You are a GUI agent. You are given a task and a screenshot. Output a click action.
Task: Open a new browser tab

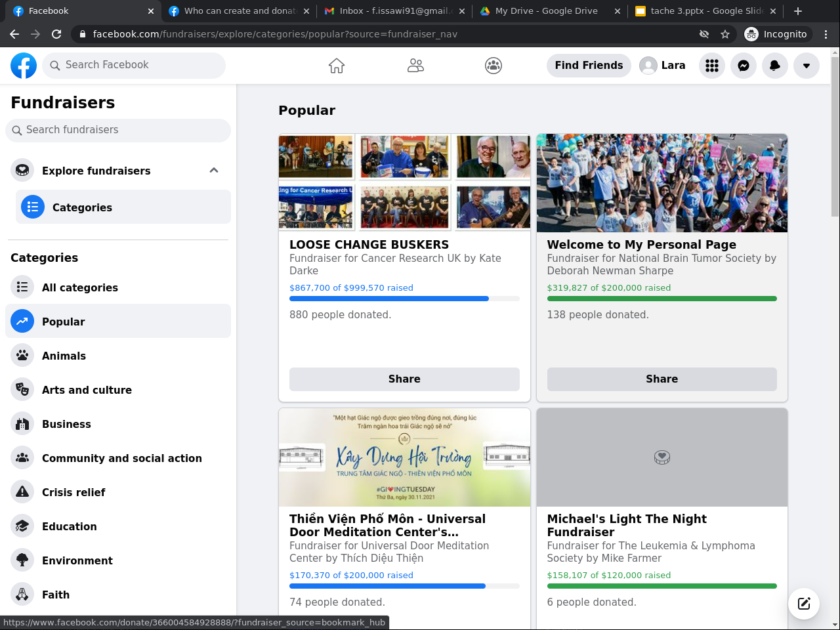click(x=798, y=11)
